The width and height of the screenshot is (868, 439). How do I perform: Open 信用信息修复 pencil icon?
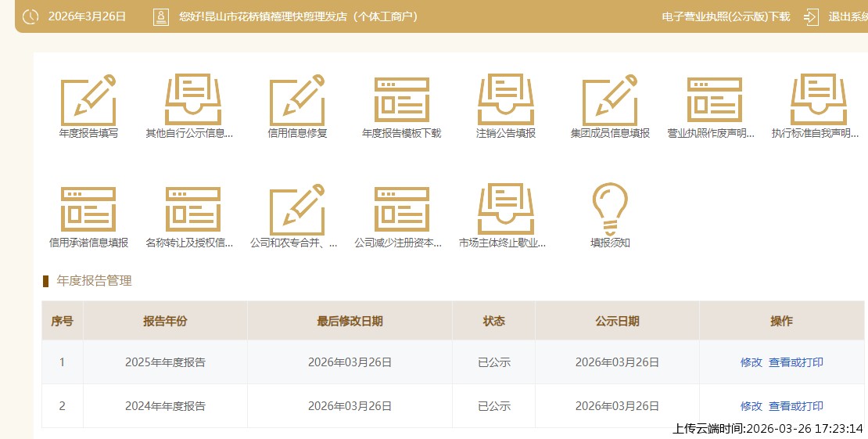[x=297, y=100]
